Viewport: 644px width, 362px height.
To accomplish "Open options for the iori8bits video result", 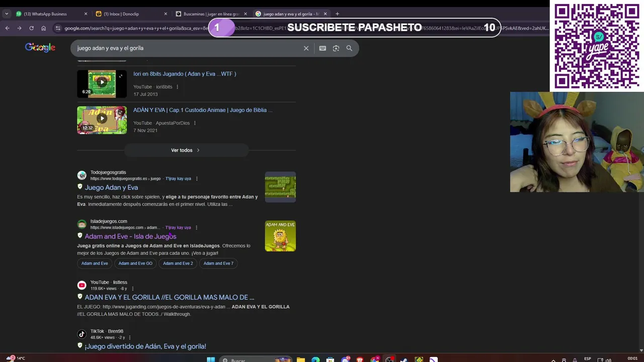I will 177,87.
